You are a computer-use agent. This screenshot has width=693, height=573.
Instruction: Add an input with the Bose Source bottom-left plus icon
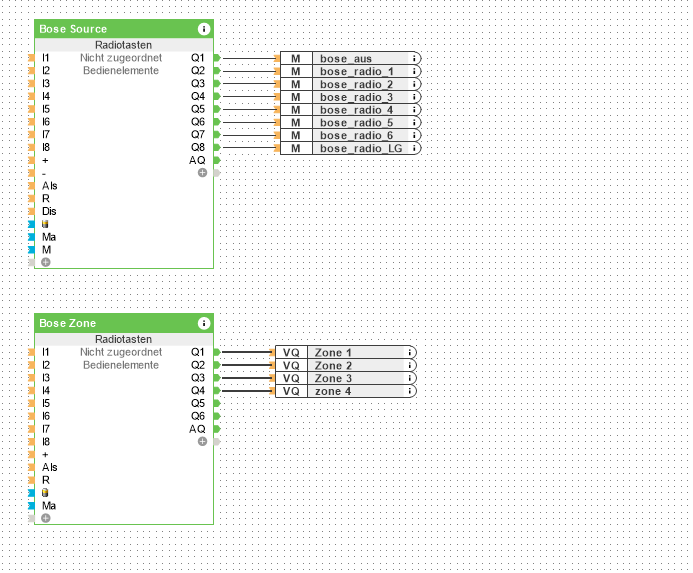tap(46, 262)
